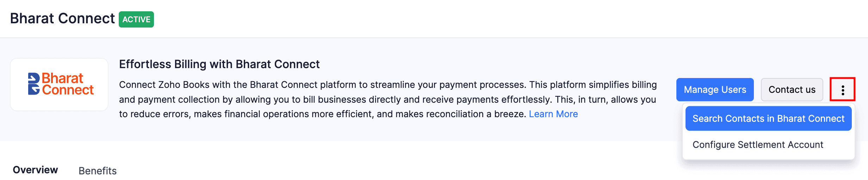Click the Contact us button
Viewport: 868px width, 180px height.
point(792,90)
